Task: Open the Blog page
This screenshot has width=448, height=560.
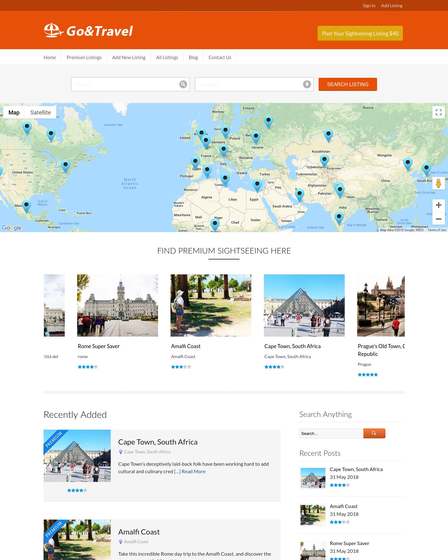Action: (x=193, y=57)
